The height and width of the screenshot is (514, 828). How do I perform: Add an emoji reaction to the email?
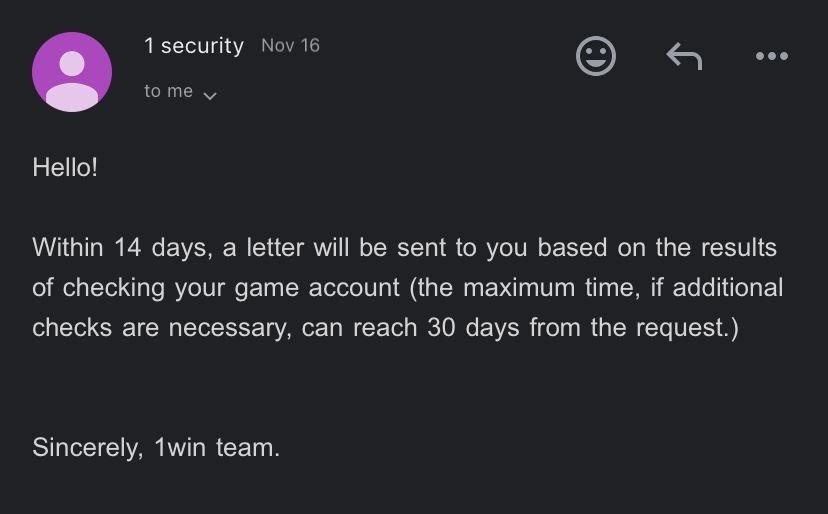click(x=596, y=56)
